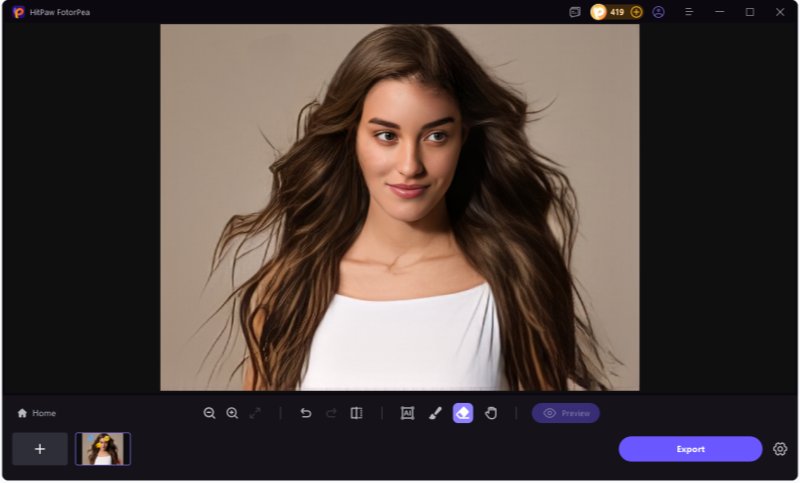Click the HitPaw FotorPea logo

(x=19, y=12)
